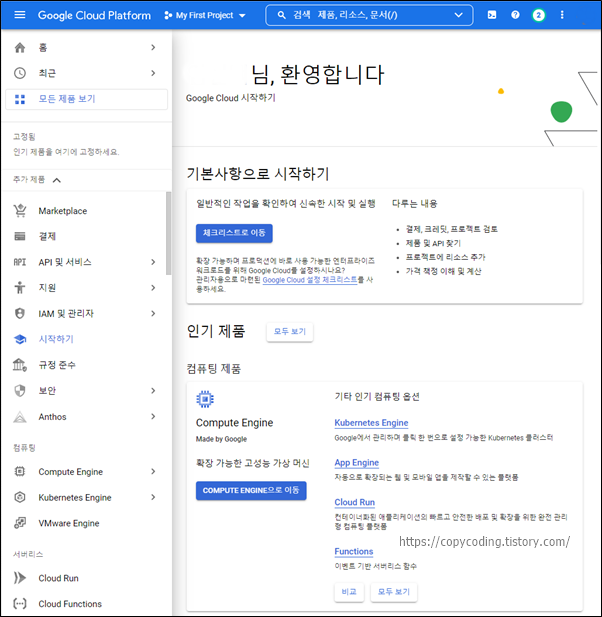Click the compliance building icon for 규정 준수
This screenshot has height=617, width=602.
point(20,365)
